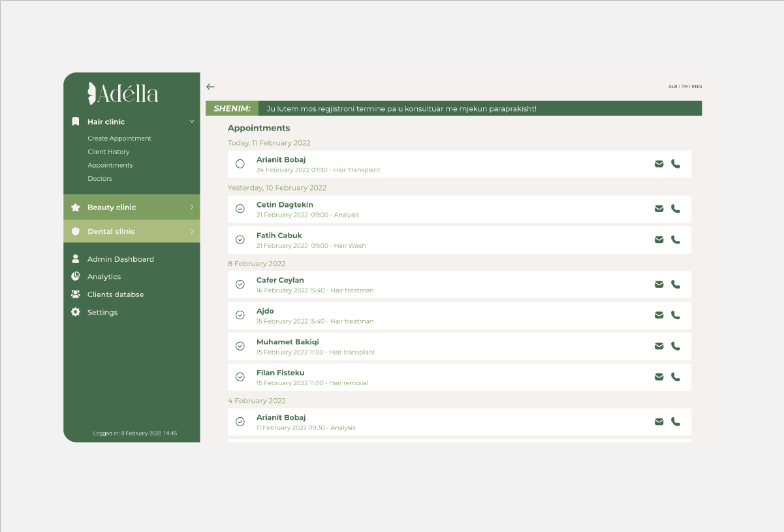Open Muhamet Bakiqi appointment name
This screenshot has height=532, width=784.
tap(288, 342)
